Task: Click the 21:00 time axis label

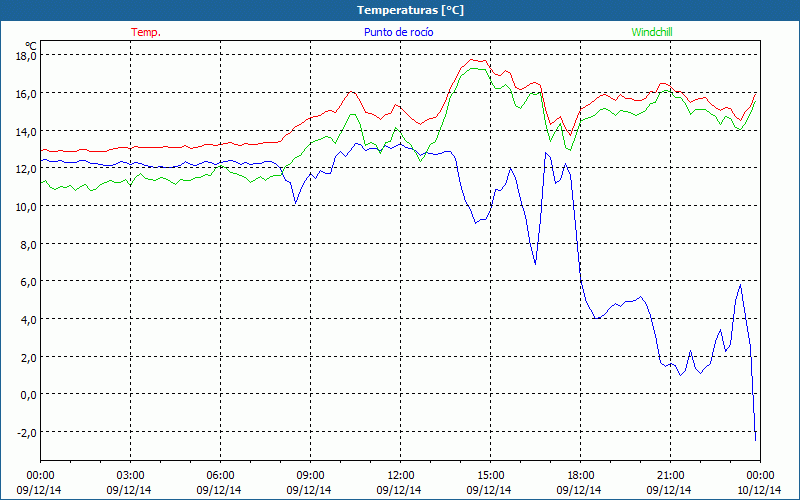Action: [670, 476]
